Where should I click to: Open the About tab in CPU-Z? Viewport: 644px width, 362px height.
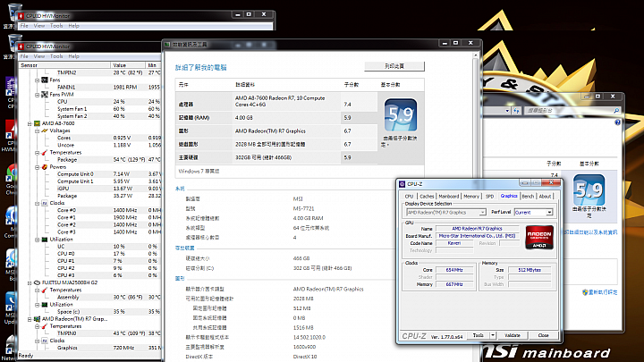[545, 196]
